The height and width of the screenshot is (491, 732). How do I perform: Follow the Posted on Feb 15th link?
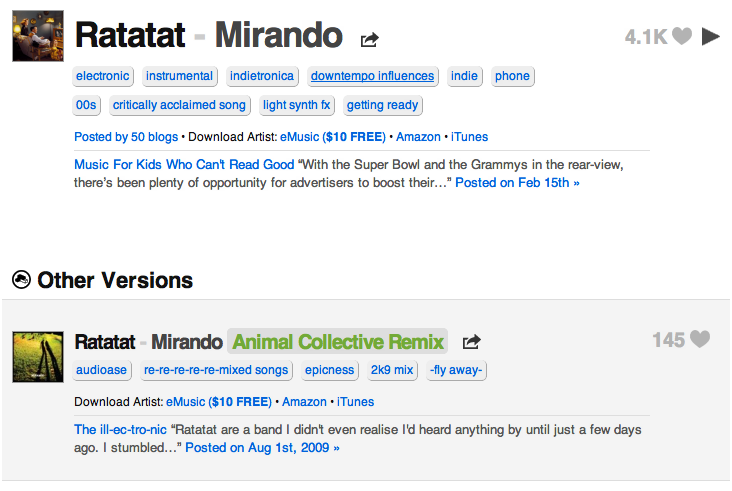[517, 182]
